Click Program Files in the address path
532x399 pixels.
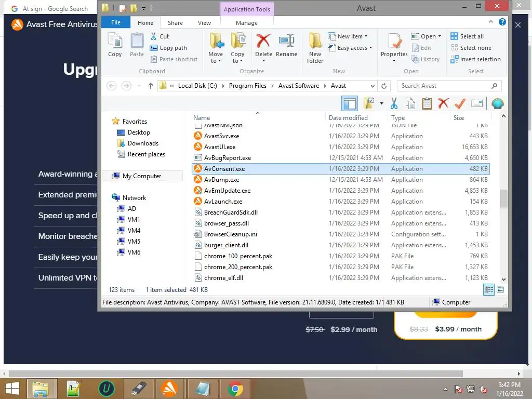[248, 86]
